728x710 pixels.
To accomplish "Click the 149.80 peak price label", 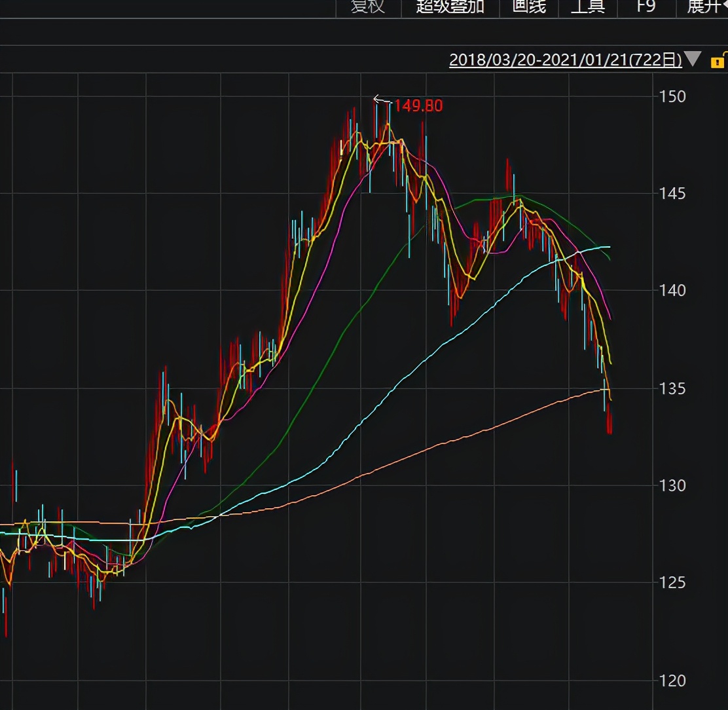I will pos(418,105).
